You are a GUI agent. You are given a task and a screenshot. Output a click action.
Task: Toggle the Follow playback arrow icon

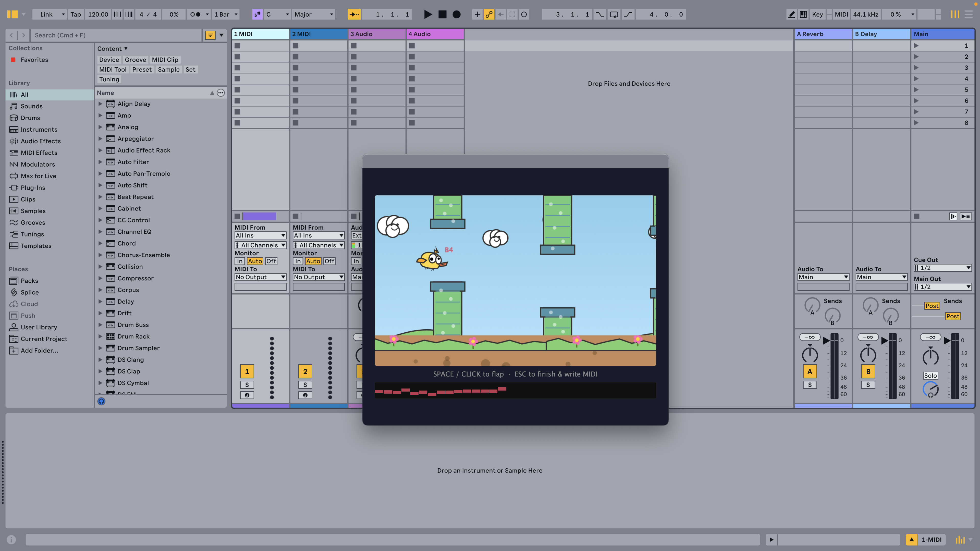pyautogui.click(x=354, y=15)
